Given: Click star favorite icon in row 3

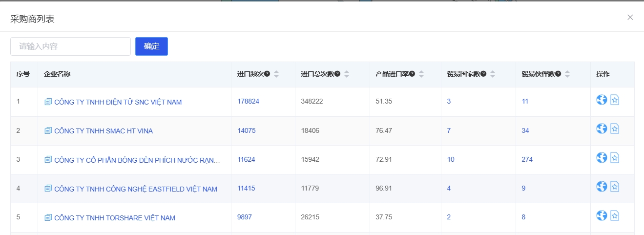Looking at the screenshot, I should (615, 158).
